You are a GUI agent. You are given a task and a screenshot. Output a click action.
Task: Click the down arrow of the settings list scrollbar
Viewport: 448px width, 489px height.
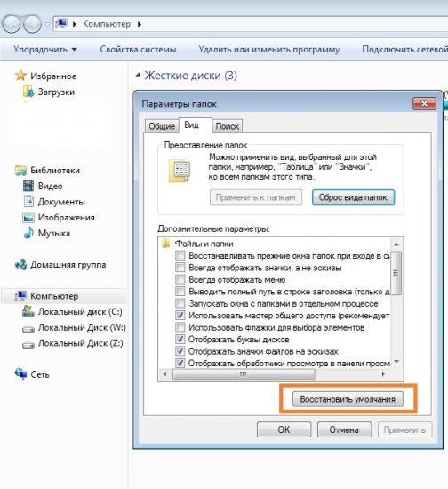pyautogui.click(x=396, y=362)
